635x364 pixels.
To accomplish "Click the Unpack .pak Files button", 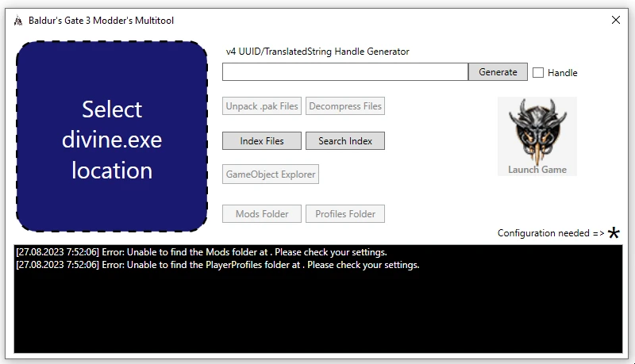I will click(262, 106).
